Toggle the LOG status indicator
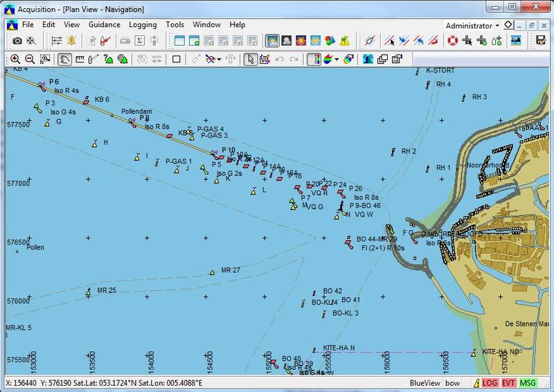554x392 pixels. 490,383
